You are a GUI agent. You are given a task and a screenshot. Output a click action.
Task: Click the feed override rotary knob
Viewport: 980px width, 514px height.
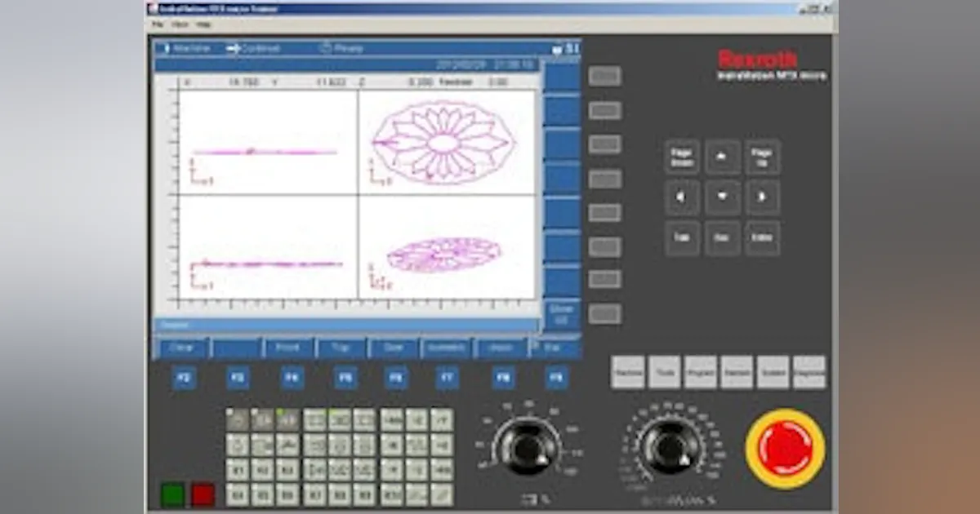tap(527, 447)
